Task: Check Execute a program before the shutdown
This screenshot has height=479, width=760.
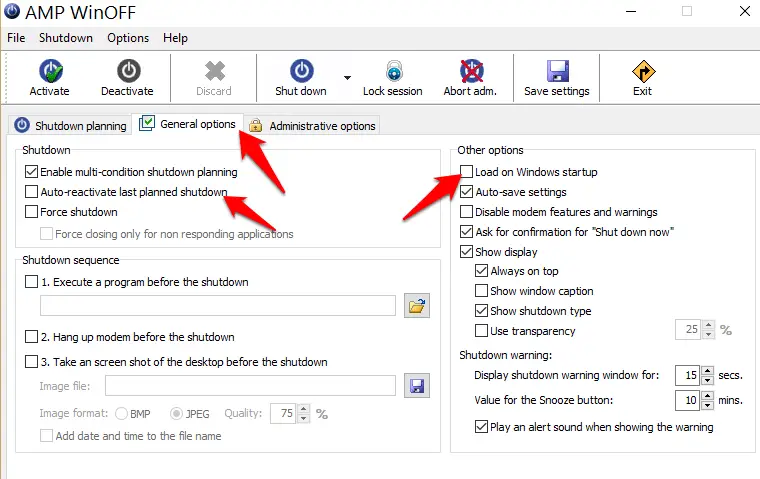Action: tap(32, 282)
